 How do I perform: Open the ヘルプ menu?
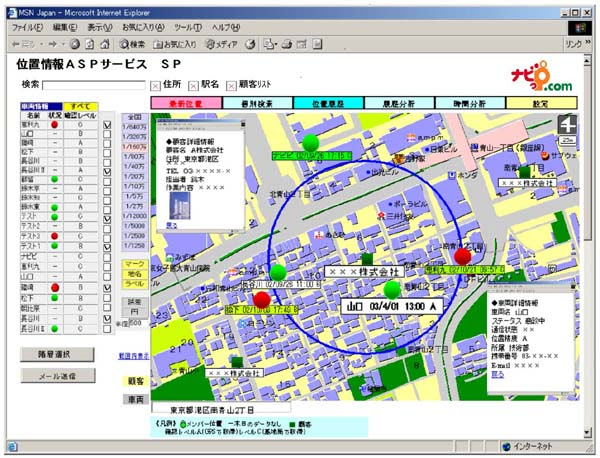tap(226, 28)
